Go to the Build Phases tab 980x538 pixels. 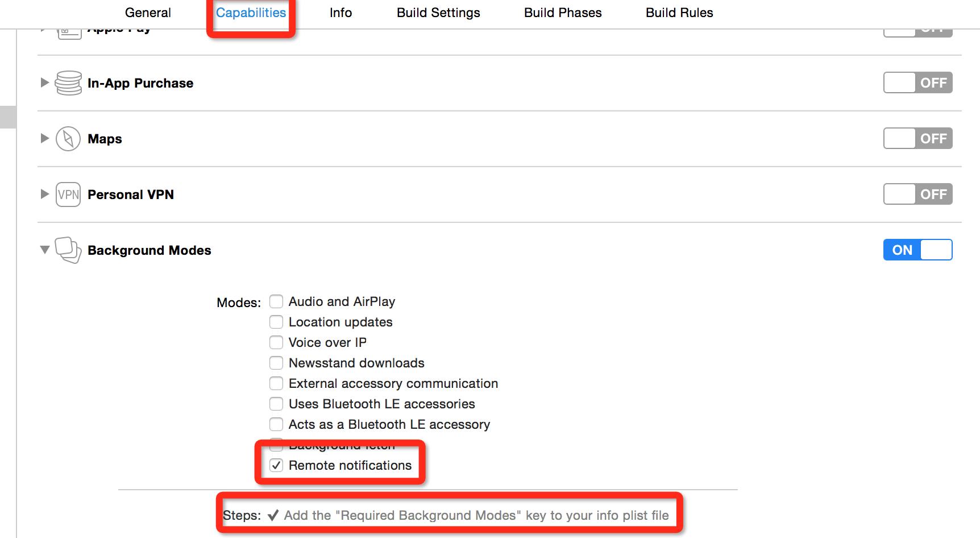(x=563, y=13)
